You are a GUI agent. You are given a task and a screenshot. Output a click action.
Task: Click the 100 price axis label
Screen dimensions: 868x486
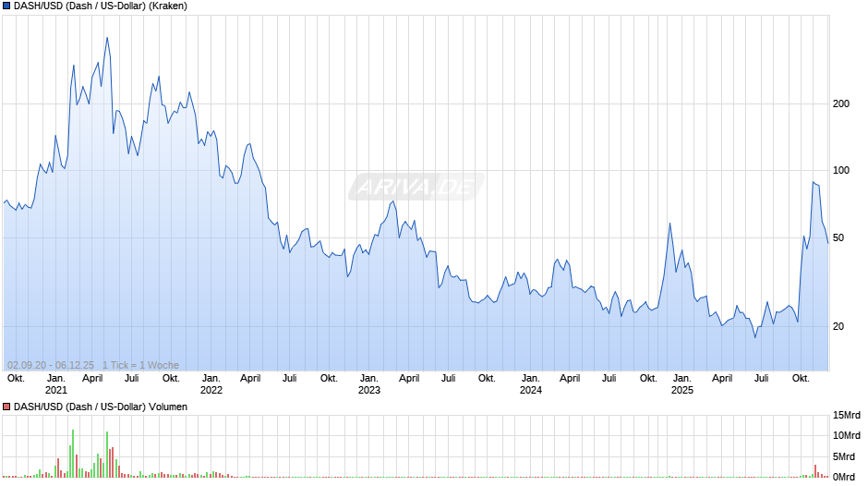click(841, 170)
